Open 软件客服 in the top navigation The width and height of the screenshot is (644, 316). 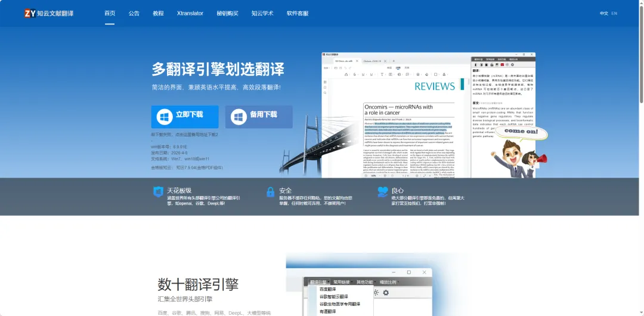click(298, 13)
